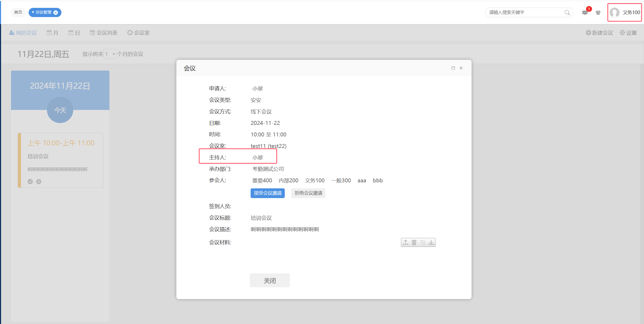The height and width of the screenshot is (324, 644).
Task: Click the search magnifier icon
Action: tap(567, 13)
